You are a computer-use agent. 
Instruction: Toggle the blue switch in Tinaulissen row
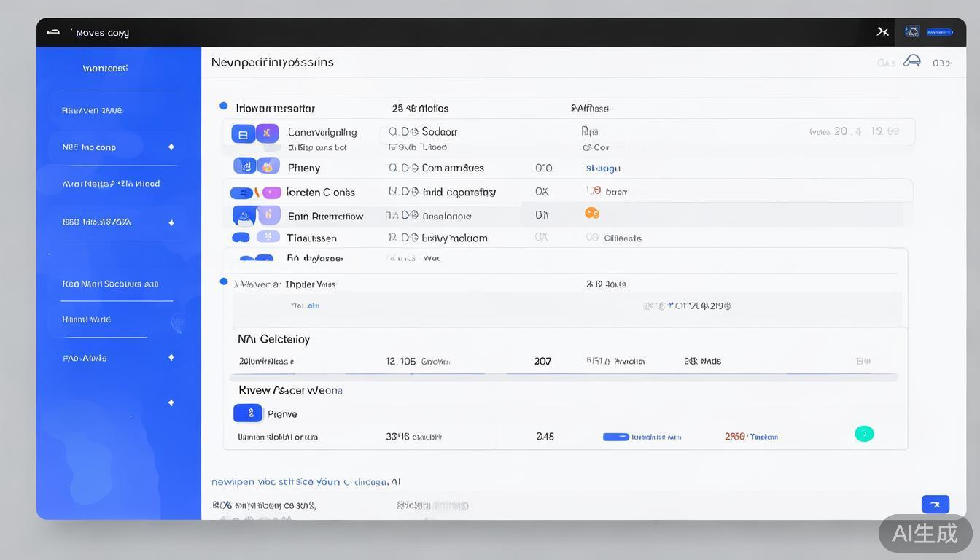(241, 238)
